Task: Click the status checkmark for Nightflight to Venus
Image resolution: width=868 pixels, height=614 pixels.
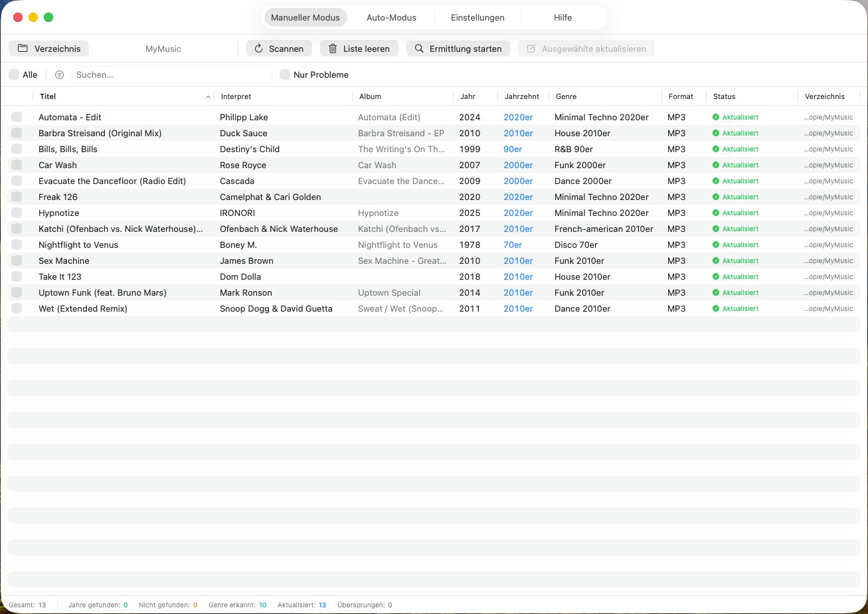Action: (x=715, y=245)
